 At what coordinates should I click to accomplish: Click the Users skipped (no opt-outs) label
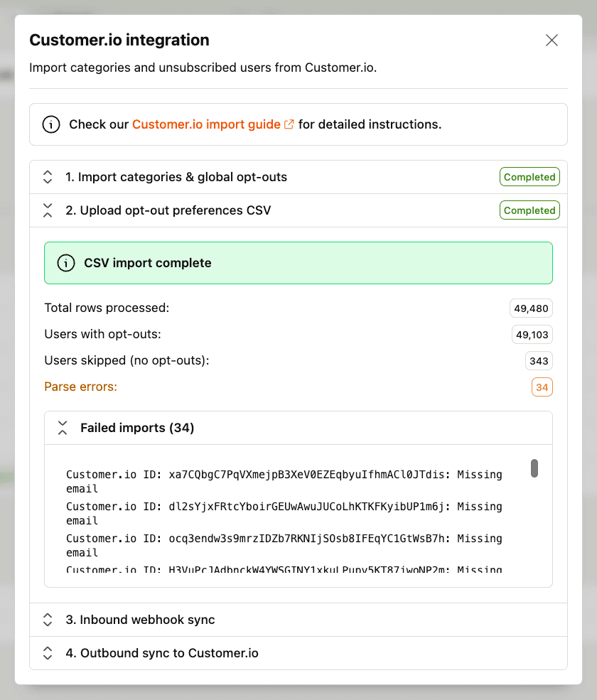coord(127,360)
